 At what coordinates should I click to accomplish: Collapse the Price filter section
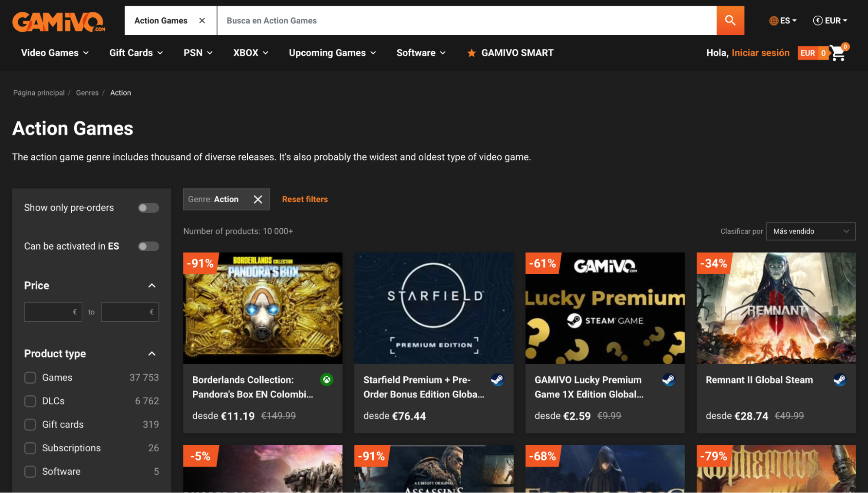click(152, 286)
